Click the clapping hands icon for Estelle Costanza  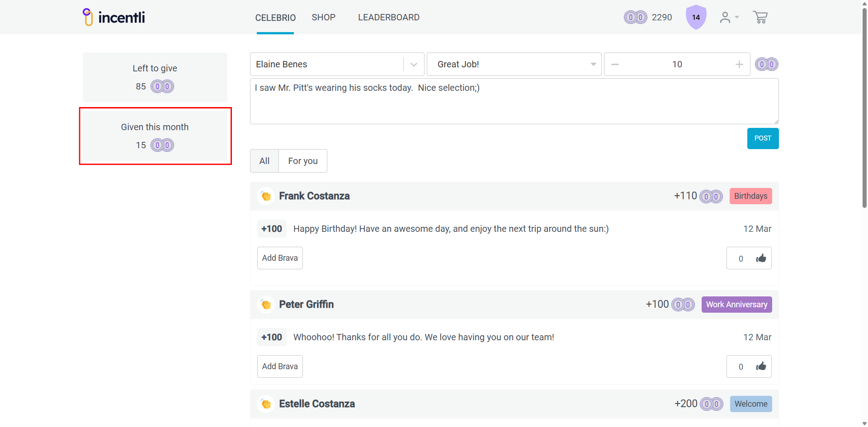click(266, 404)
